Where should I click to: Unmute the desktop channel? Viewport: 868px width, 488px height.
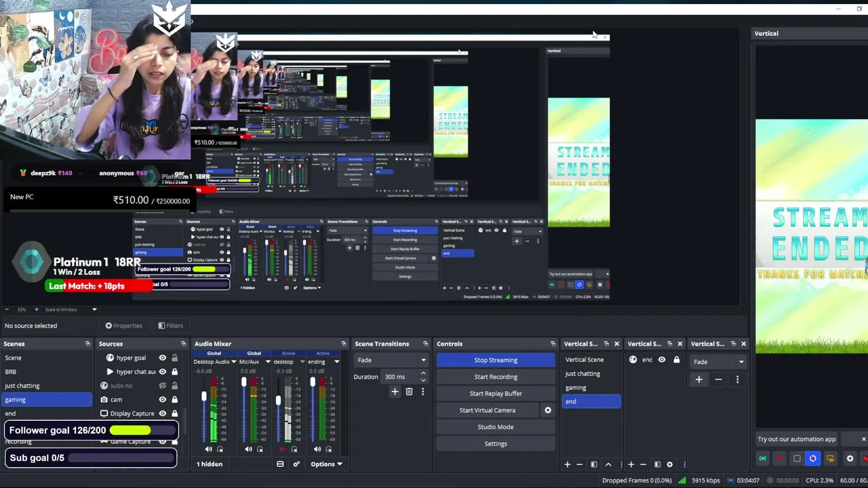pyautogui.click(x=283, y=449)
